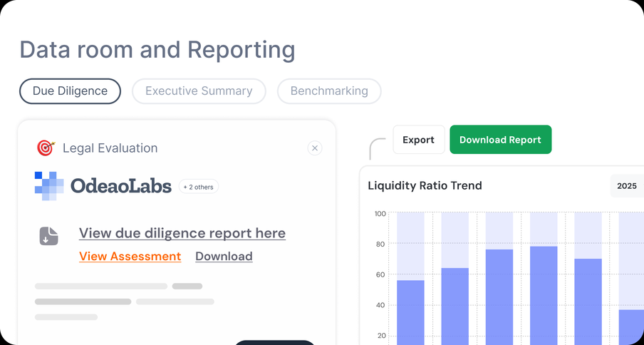The width and height of the screenshot is (644, 345).
Task: Switch to the Executive Summary tab
Action: point(199,91)
